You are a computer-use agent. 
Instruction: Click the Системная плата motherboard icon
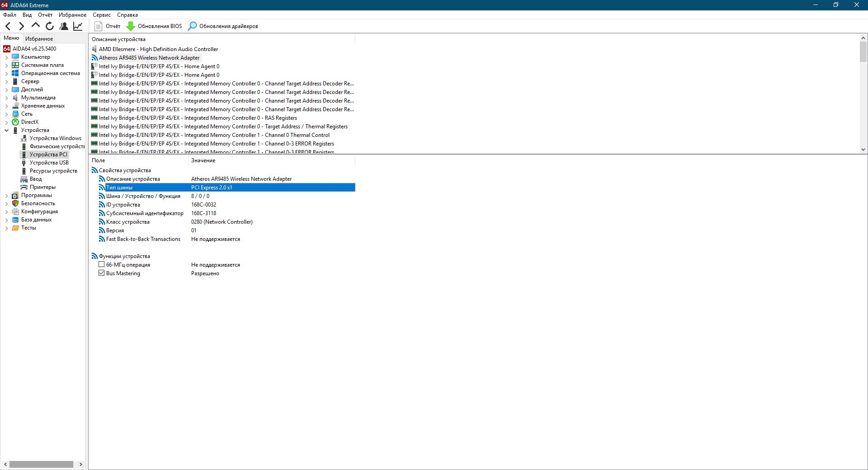tap(15, 65)
